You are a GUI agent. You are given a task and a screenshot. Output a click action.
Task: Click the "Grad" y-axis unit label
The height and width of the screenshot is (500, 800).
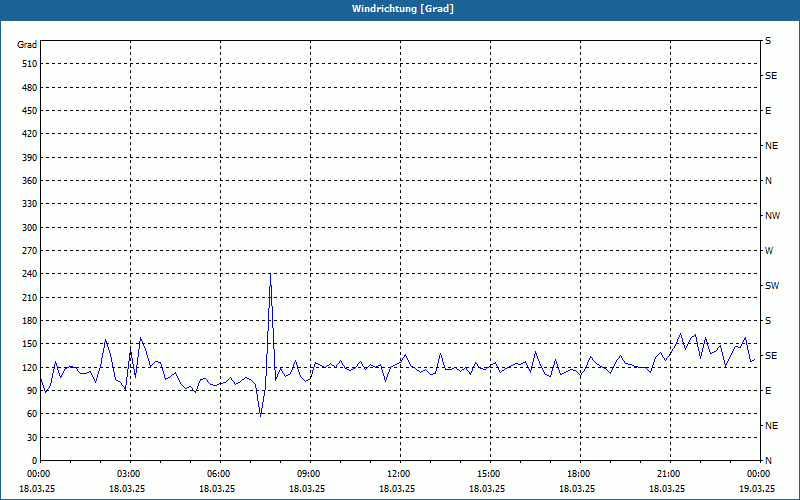click(27, 45)
